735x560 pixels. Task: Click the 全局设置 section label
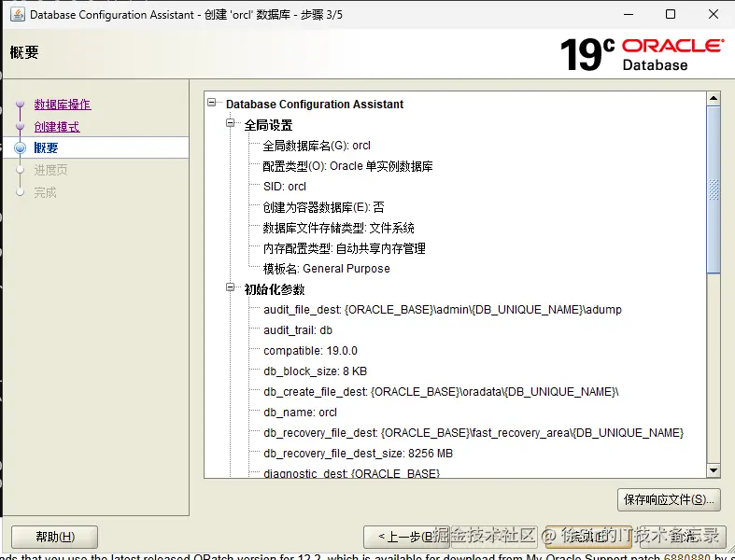tap(268, 125)
